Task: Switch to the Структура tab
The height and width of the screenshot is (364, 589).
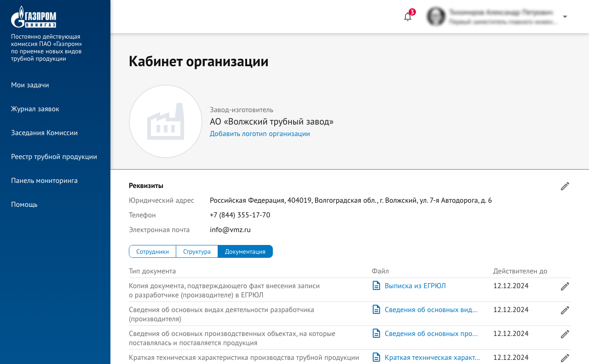Action: tap(197, 251)
